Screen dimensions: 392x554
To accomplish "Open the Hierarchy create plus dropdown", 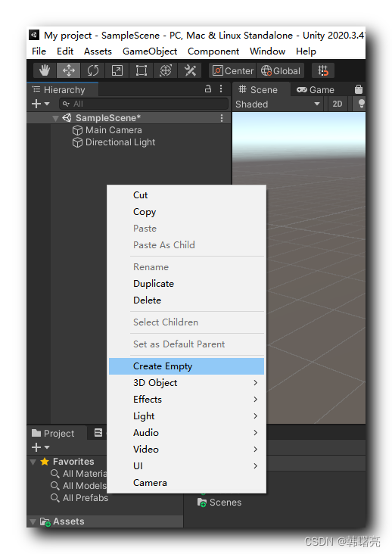I will [41, 104].
